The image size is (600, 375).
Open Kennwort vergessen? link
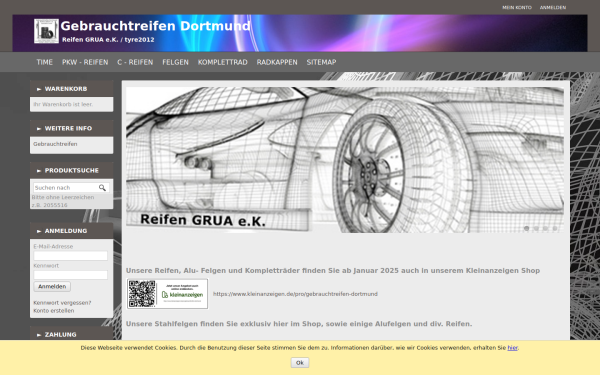pyautogui.click(x=62, y=303)
